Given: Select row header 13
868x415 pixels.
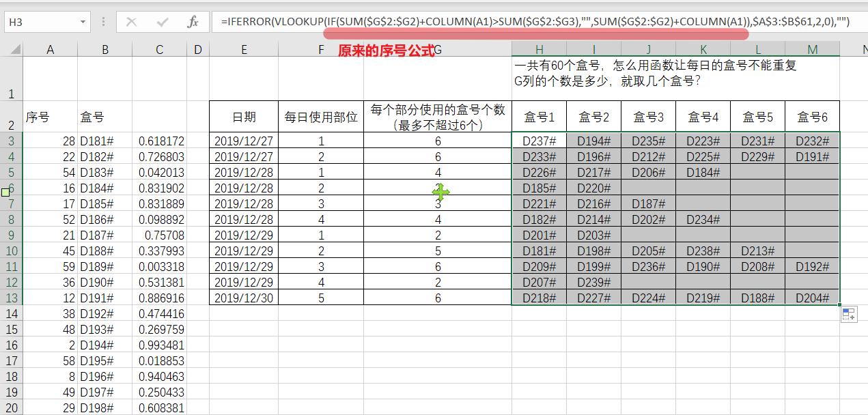Looking at the screenshot, I should click(x=12, y=298).
